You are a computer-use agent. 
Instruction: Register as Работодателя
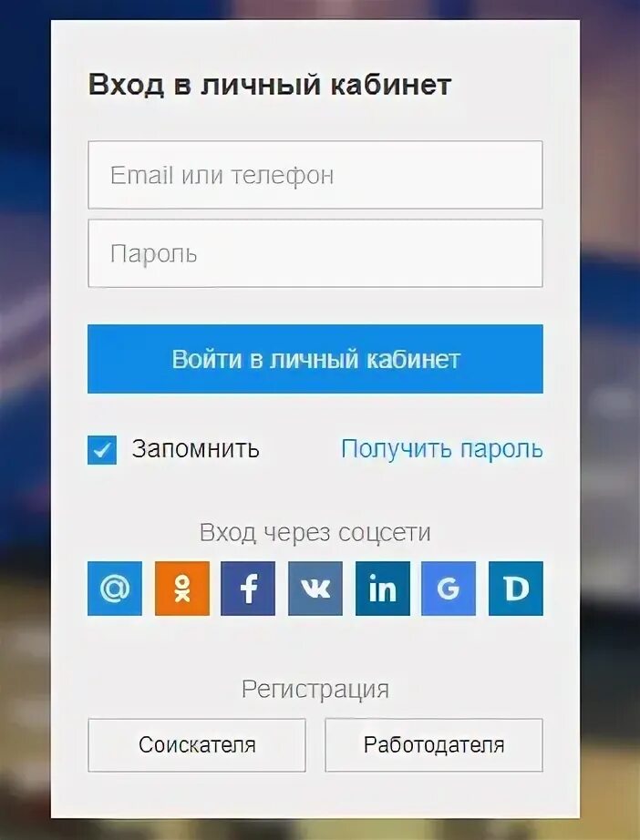tap(434, 744)
